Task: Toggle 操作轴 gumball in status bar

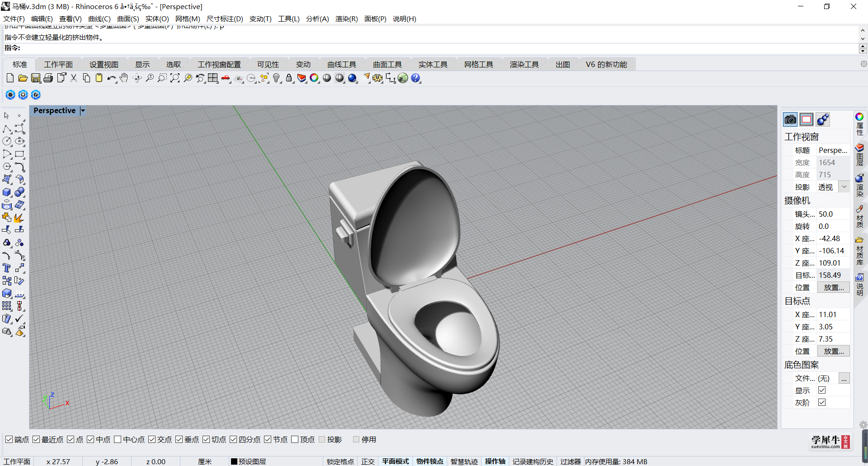Action: (x=495, y=461)
